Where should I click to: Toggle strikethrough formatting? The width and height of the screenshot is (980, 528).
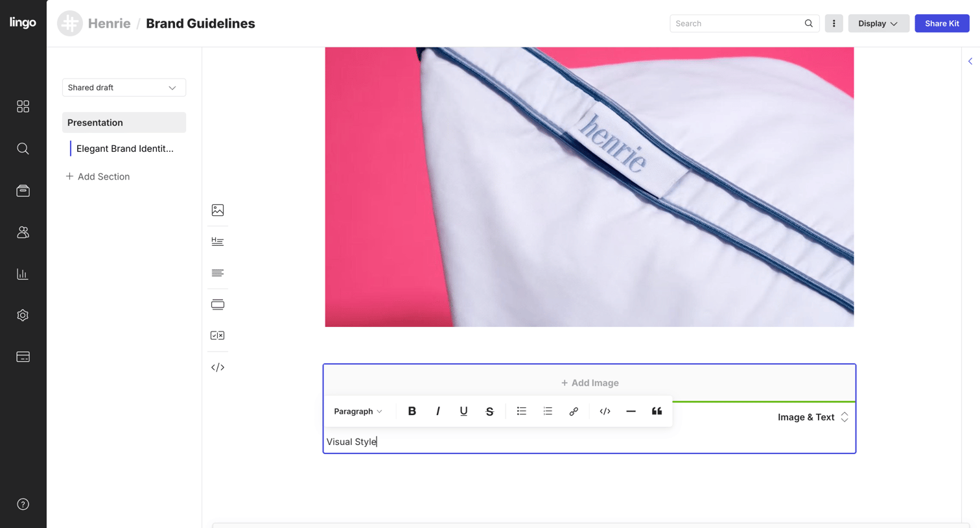point(489,411)
